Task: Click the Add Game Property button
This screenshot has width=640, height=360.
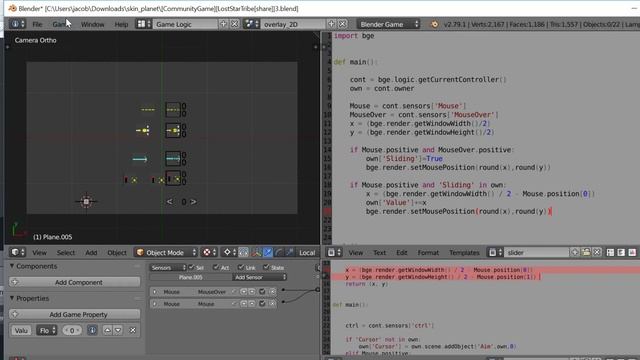Action: tap(75, 314)
